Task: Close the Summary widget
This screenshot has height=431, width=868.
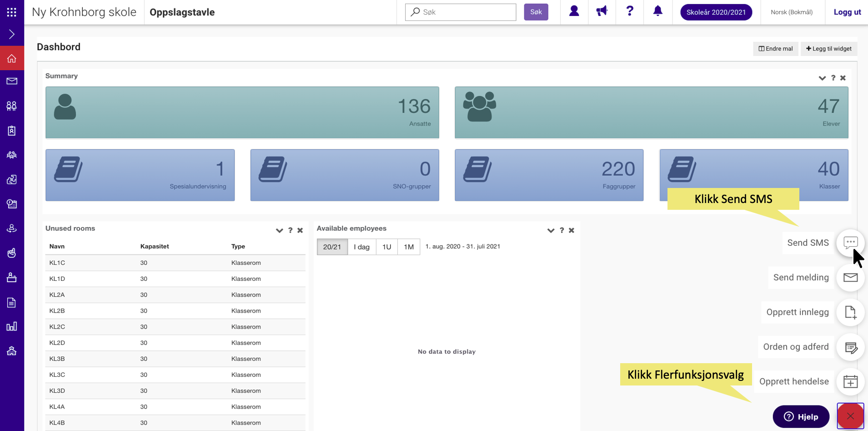Action: coord(843,78)
